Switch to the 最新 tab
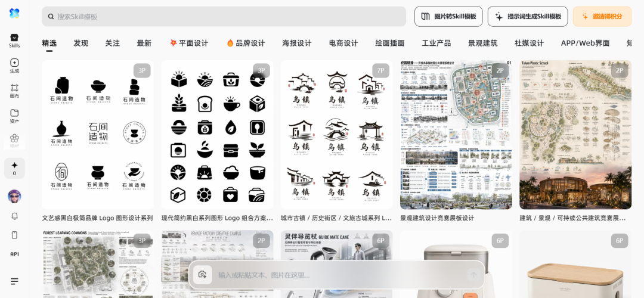644x298 pixels. coord(144,43)
